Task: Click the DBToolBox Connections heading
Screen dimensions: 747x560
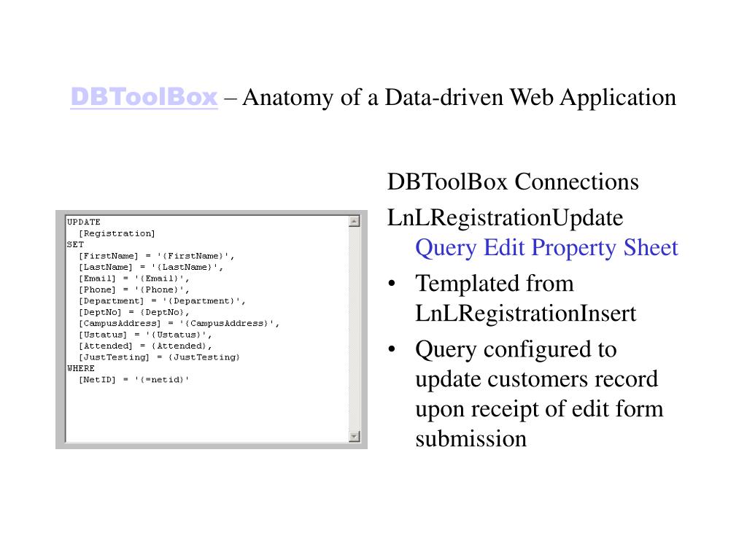Action: coord(513,182)
